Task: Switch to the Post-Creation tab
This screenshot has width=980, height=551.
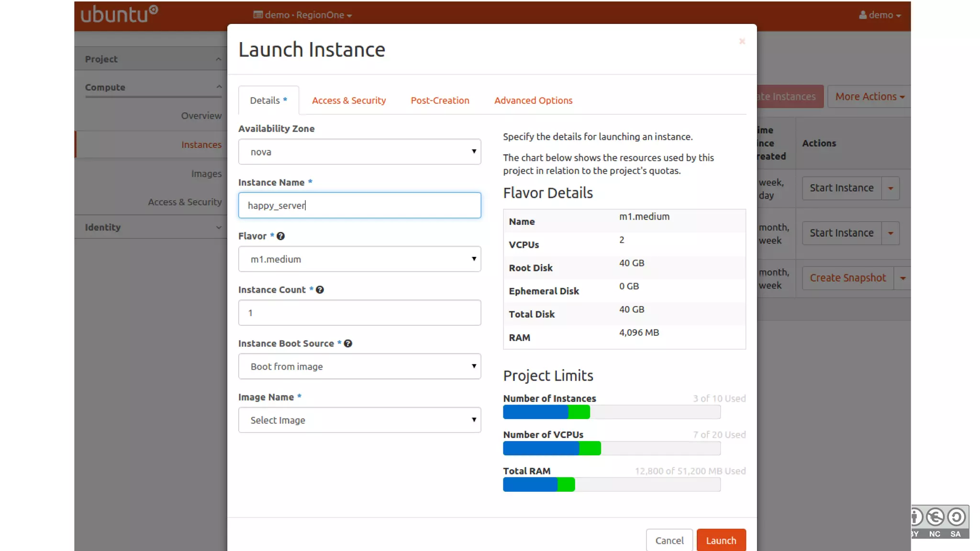Action: (440, 100)
